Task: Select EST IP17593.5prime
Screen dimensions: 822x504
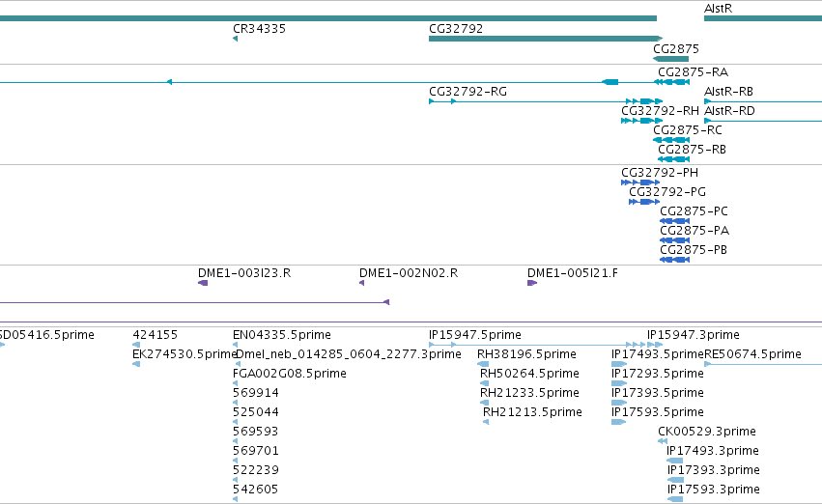Action: tap(658, 413)
